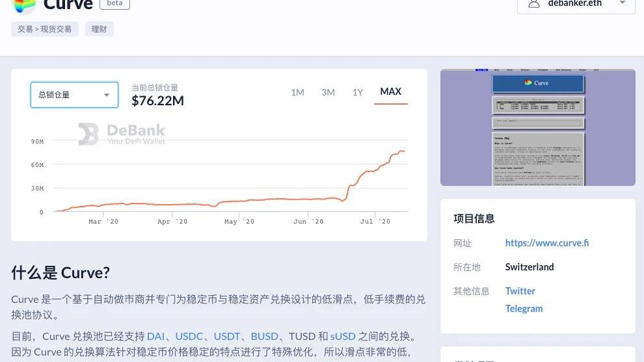
Task: Select the 3M time range tab
Action: click(x=328, y=92)
